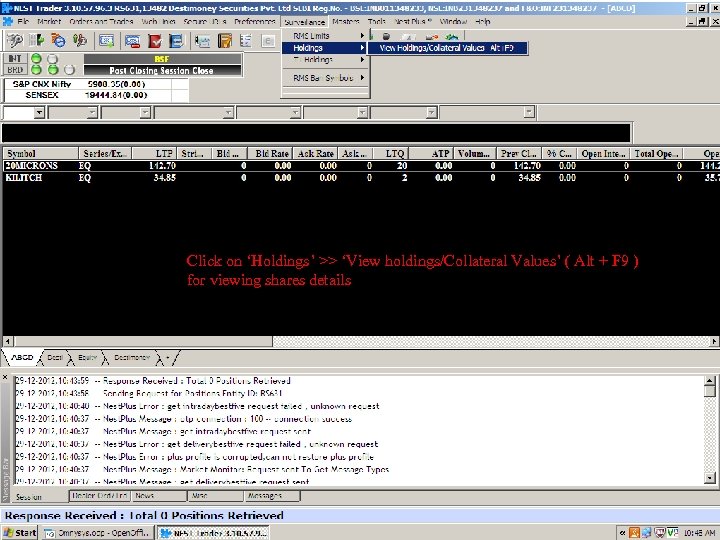
Task: Click the window with green arrow icon
Action: tap(107, 41)
